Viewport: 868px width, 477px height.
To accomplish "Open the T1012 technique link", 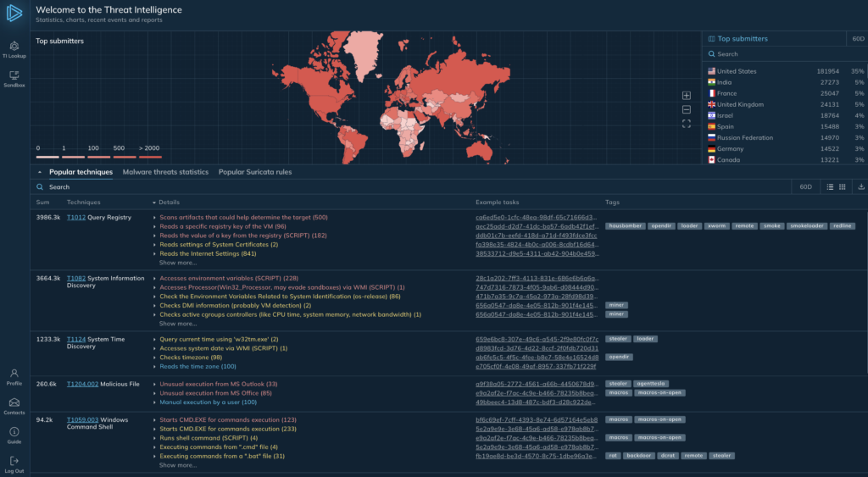I will [x=76, y=218].
